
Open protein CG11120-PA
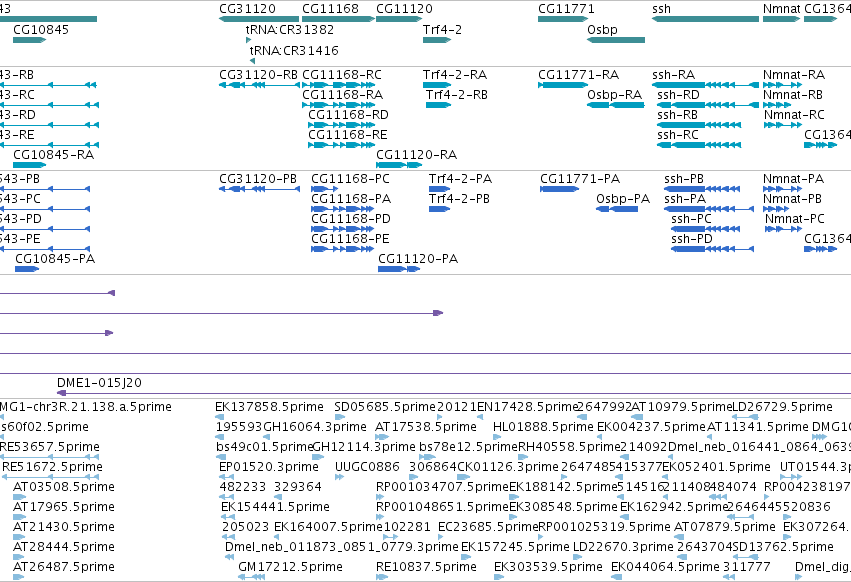pos(418,260)
